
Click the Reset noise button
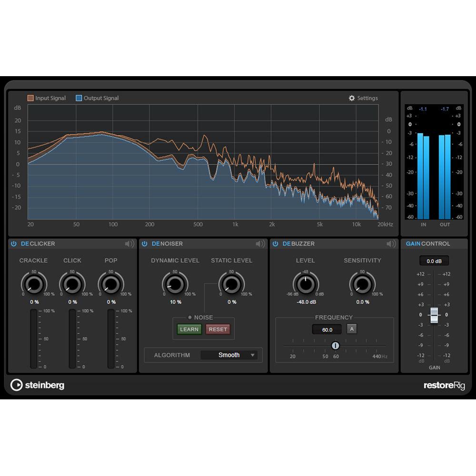(218, 329)
